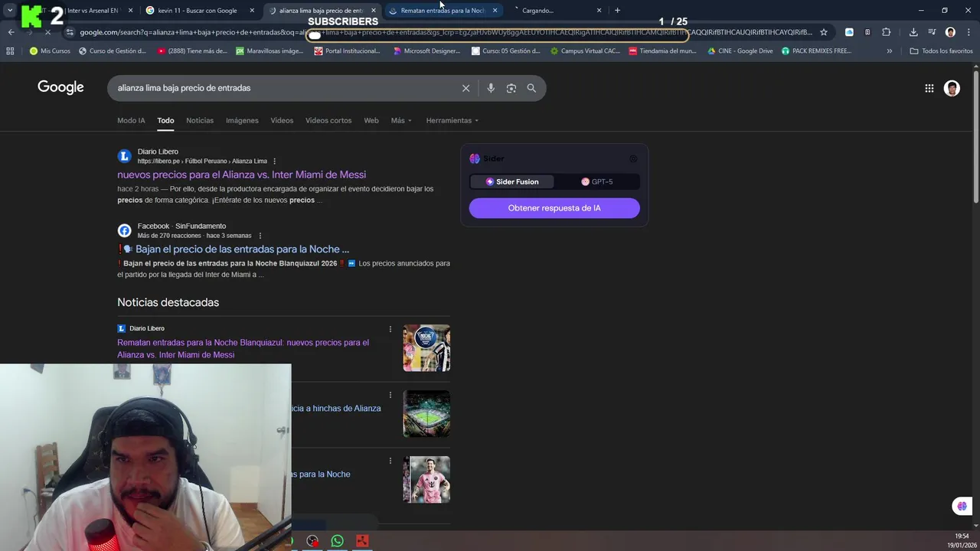Open the tab search dropdown arrow
Screen dimensions: 980x551
[10, 11]
